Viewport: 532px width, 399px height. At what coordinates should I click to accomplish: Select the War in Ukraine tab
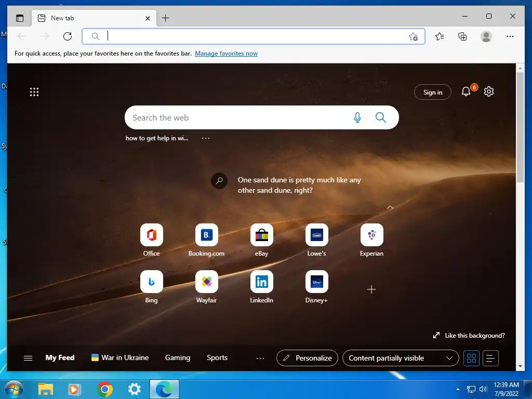pyautogui.click(x=120, y=357)
